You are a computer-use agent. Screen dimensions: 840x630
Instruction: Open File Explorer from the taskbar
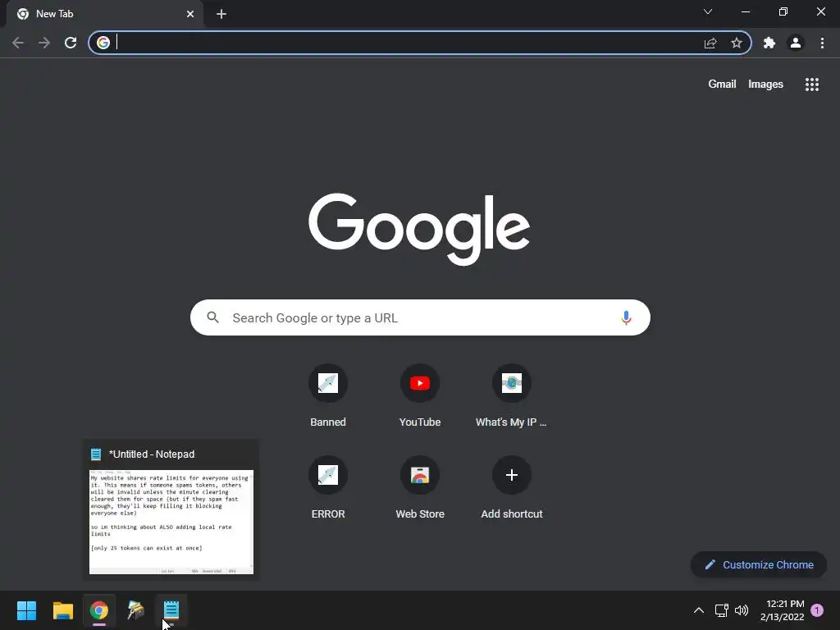pos(62,610)
